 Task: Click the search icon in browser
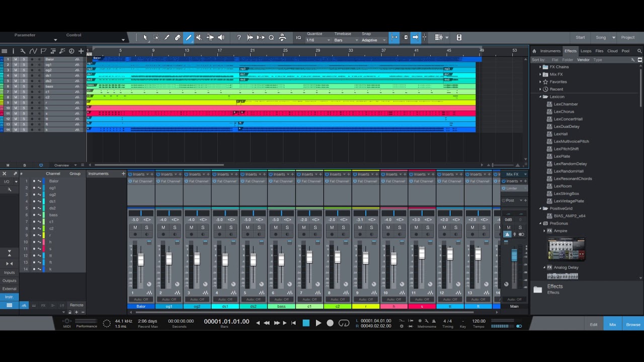click(x=639, y=51)
